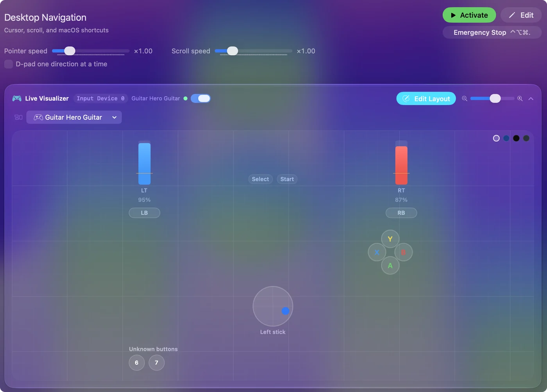The image size is (547, 392).
Task: Select the white ring color swatch
Action: pyautogui.click(x=496, y=138)
